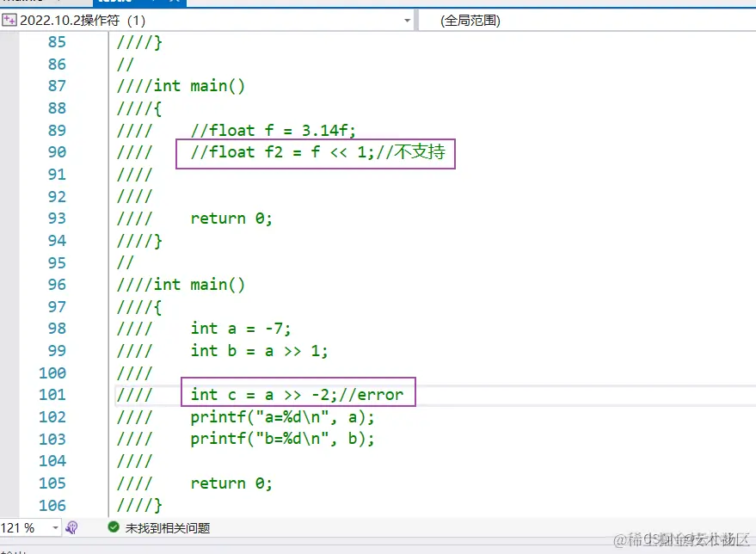756x554 pixels.
Task: Click line number 99 in the gutter
Action: tap(57, 350)
